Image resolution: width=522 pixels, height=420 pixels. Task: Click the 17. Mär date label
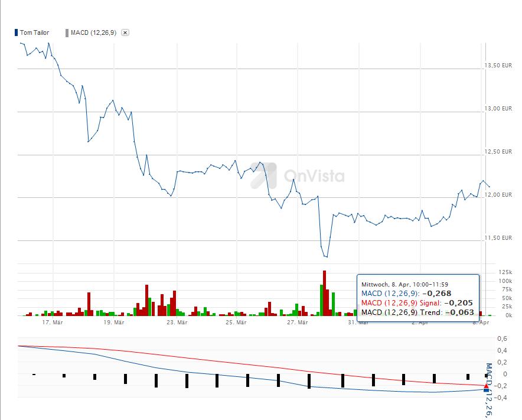(x=53, y=323)
